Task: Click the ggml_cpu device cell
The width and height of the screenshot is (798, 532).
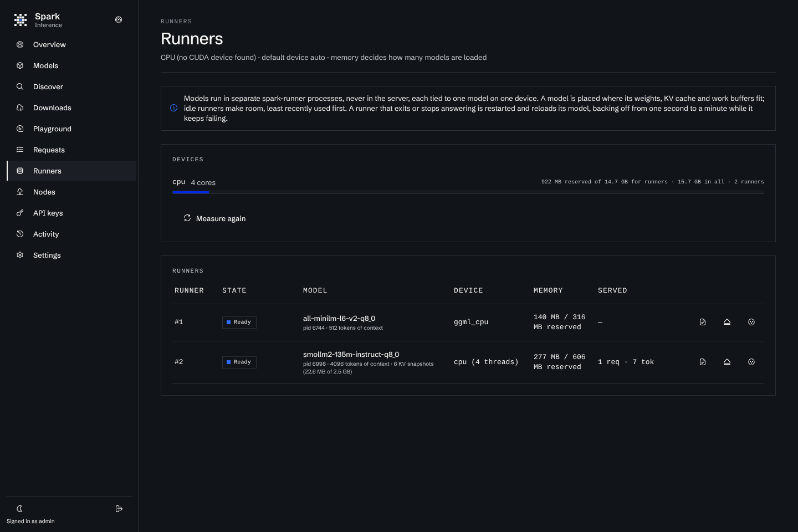Action: tap(471, 322)
